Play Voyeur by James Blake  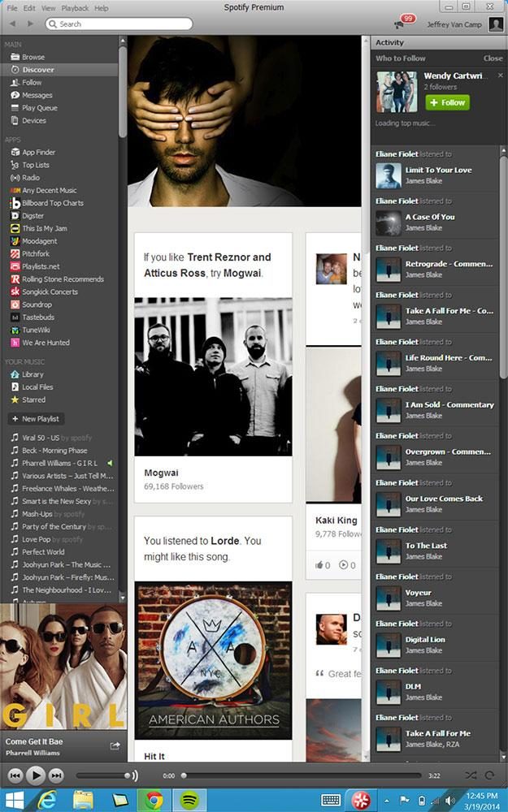point(419,593)
